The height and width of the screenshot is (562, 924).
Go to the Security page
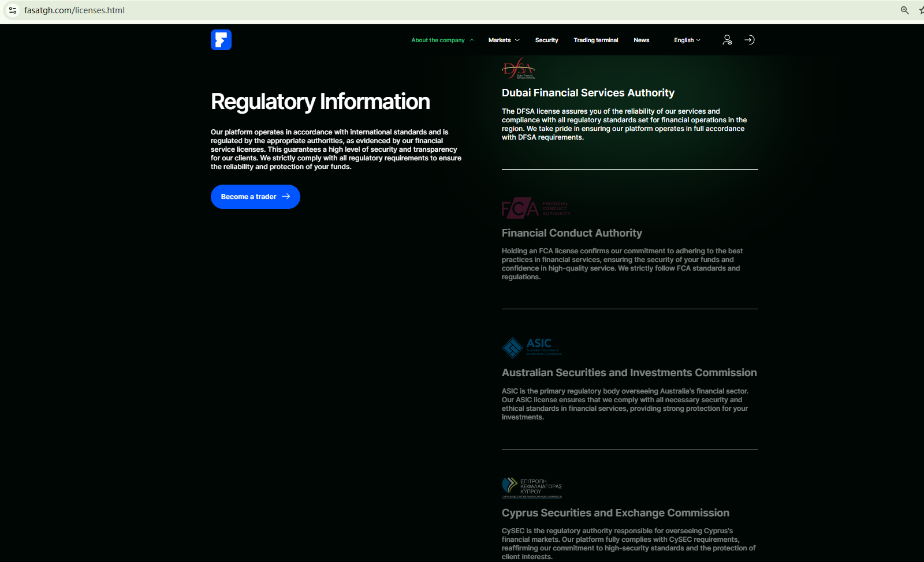click(x=546, y=40)
